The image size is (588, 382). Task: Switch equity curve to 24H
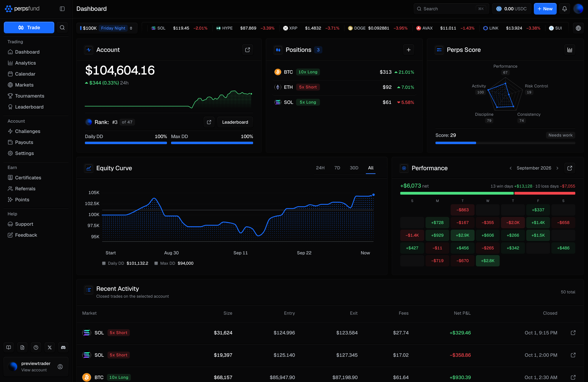click(x=320, y=168)
